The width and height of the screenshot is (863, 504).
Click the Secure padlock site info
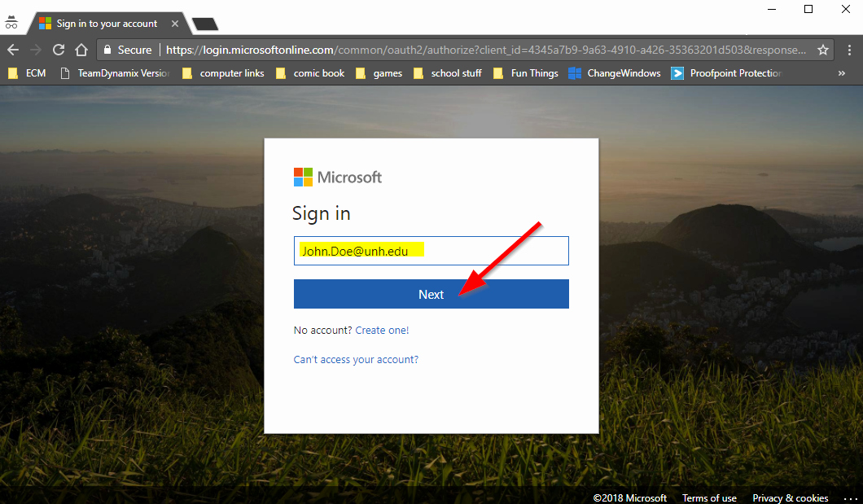tap(128, 50)
